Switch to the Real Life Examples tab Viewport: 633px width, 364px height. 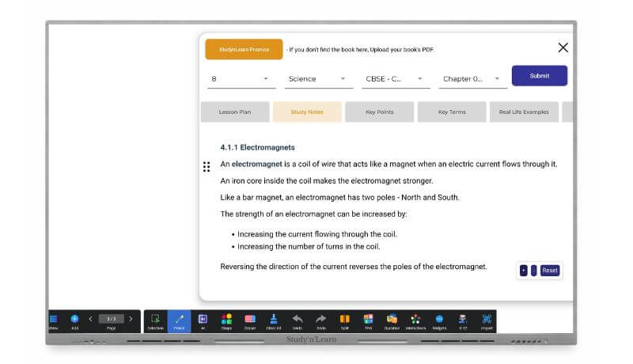[524, 112]
